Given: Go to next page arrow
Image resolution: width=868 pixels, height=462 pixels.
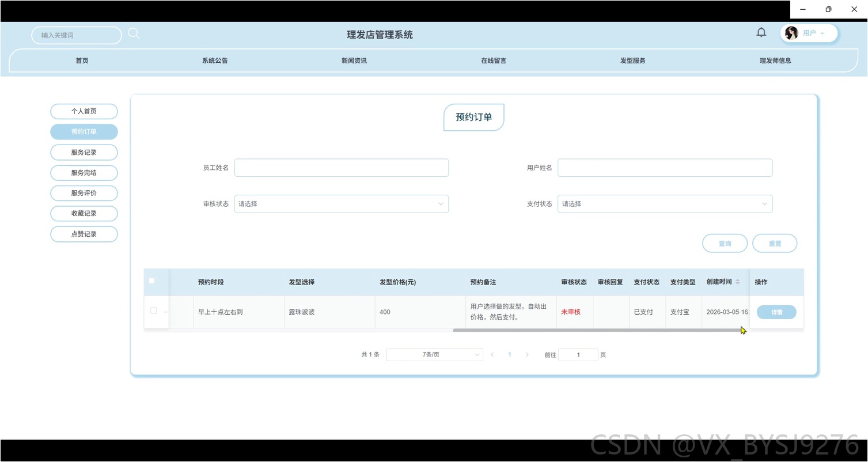Looking at the screenshot, I should [527, 355].
